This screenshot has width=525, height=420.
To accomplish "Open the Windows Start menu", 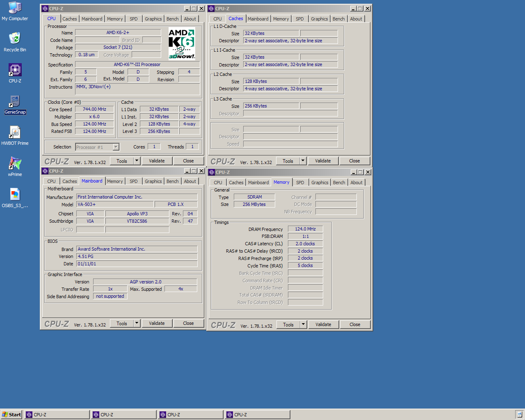I will pyautogui.click(x=11, y=415).
